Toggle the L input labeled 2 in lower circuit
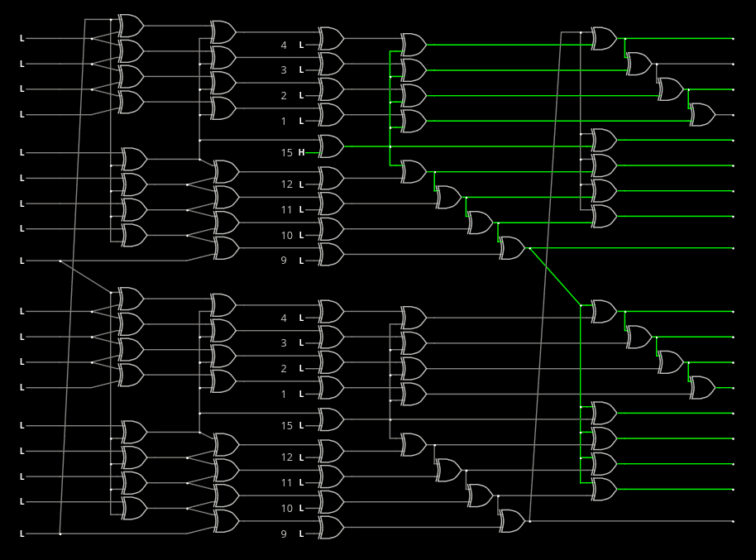The height and width of the screenshot is (560, 756). pyautogui.click(x=301, y=369)
